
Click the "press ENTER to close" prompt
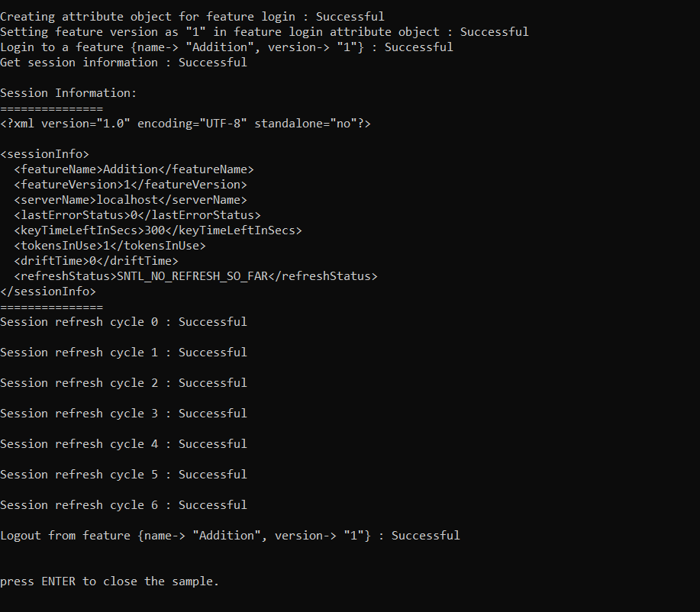point(109,581)
